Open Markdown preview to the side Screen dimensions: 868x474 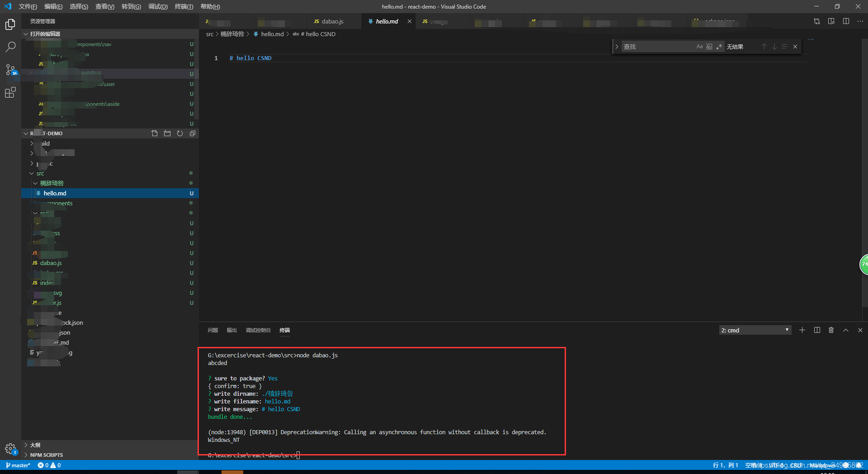pyautogui.click(x=831, y=21)
